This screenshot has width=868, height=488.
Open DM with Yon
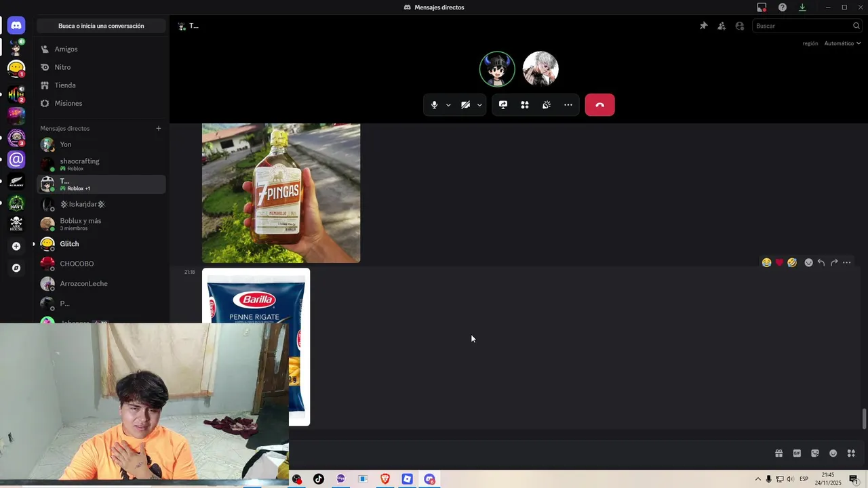pos(101,144)
